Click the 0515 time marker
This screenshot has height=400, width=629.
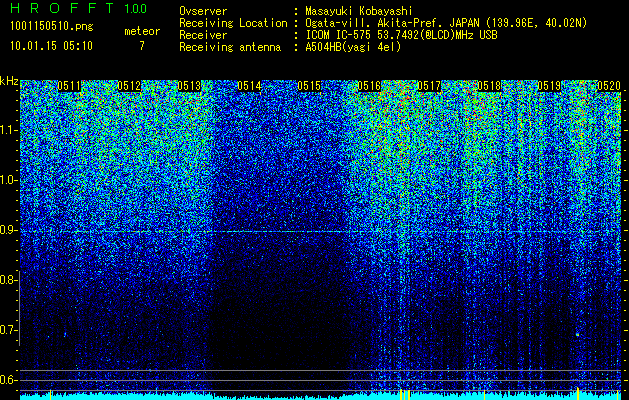(x=309, y=86)
